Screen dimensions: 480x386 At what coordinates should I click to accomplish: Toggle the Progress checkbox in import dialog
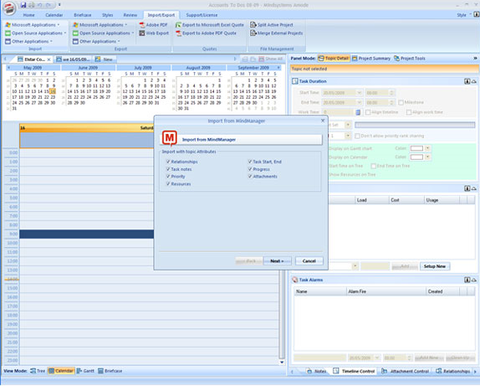(250, 169)
